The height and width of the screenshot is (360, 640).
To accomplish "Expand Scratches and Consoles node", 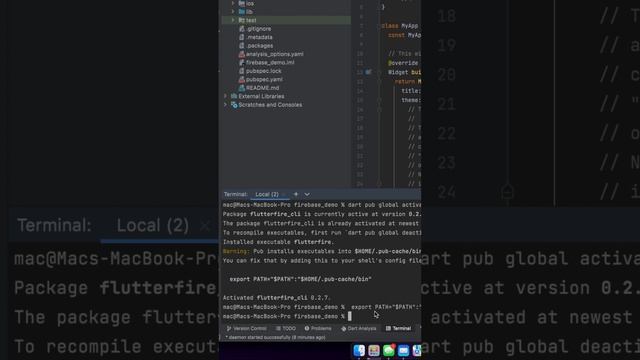I will [x=225, y=105].
